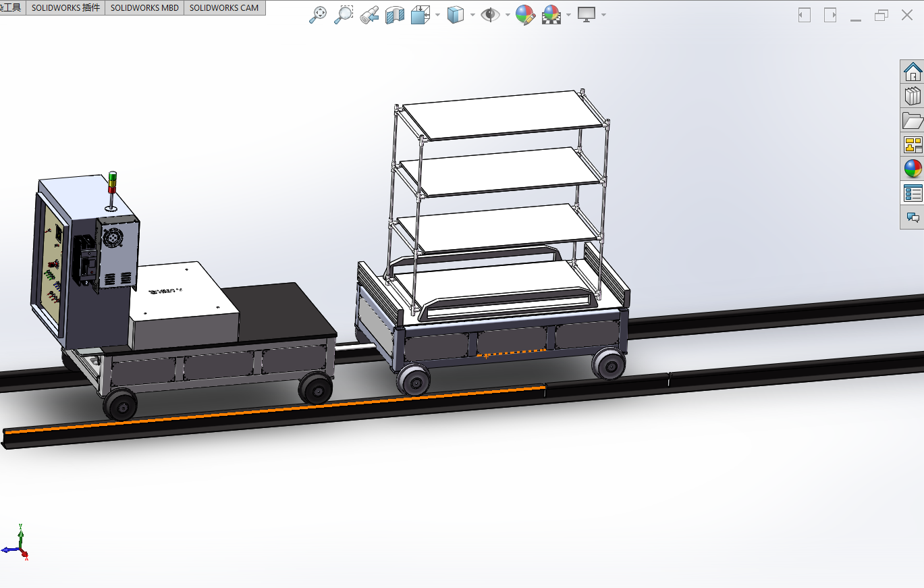Toggle Hide/Show Items eye icon

point(490,15)
